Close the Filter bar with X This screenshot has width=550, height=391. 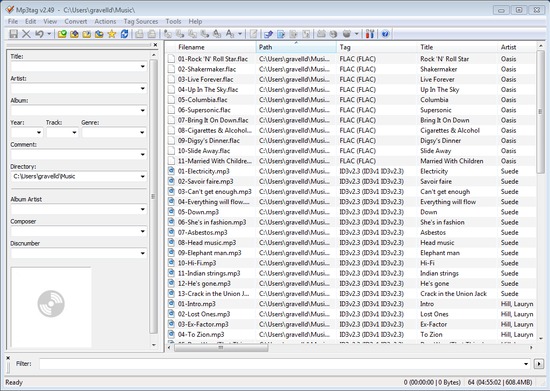[x=8, y=358]
